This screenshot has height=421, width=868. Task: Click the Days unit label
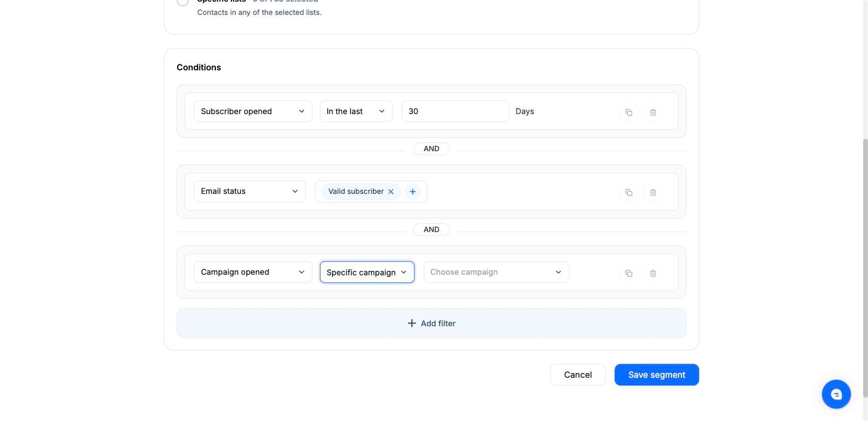click(525, 111)
